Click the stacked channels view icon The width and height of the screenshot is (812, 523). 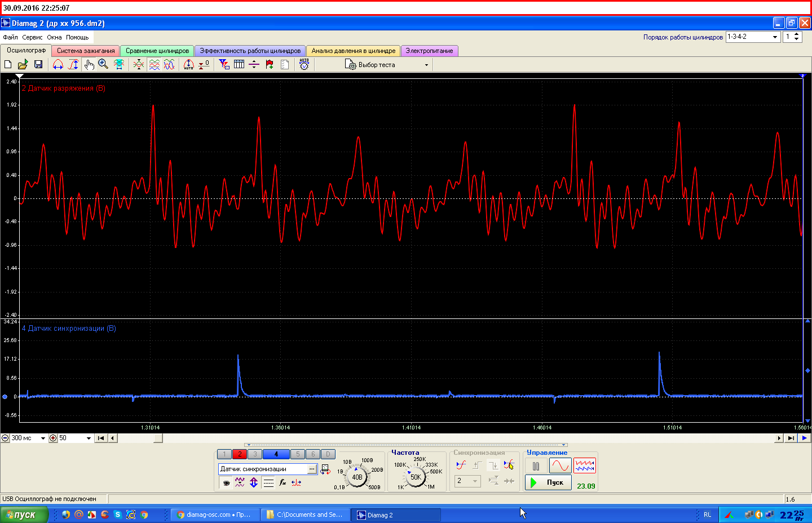(x=154, y=64)
